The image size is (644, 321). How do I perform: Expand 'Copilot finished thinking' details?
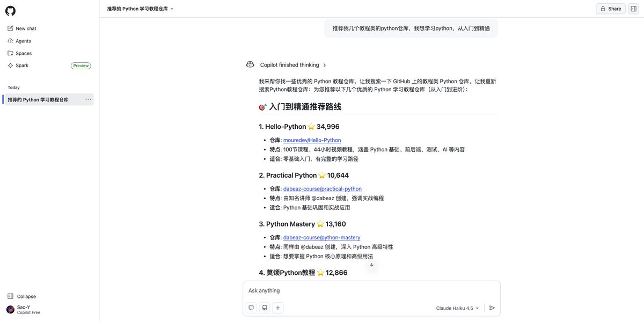[293, 65]
